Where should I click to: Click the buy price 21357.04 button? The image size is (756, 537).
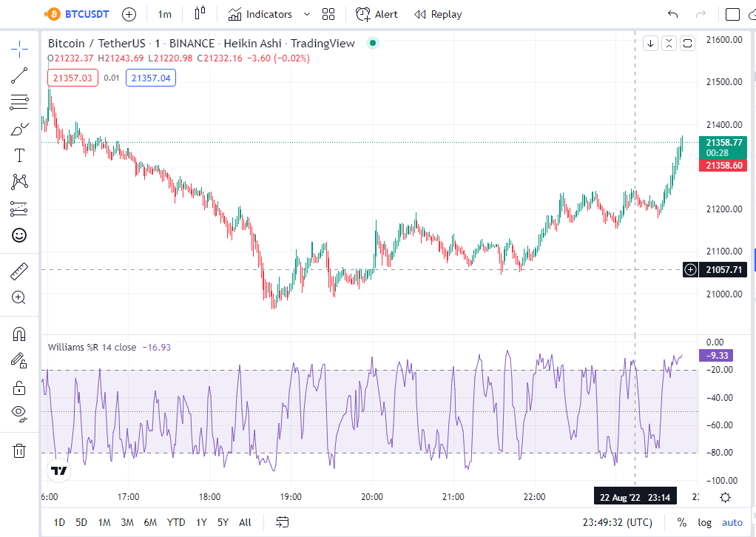[151, 78]
